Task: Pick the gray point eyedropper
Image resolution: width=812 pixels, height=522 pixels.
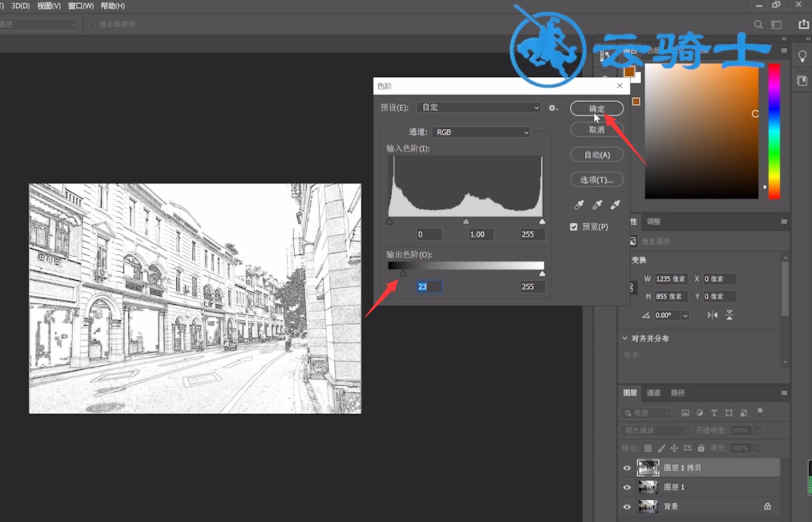Action: 597,204
